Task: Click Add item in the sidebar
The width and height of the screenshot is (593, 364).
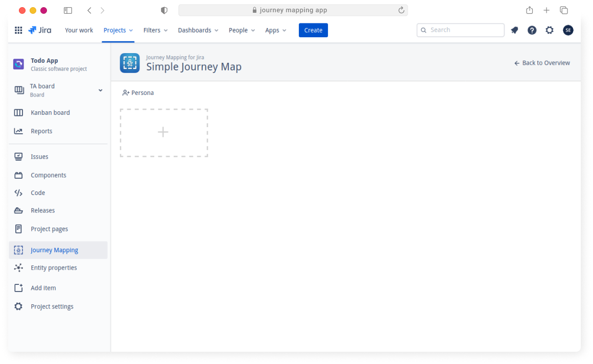Action: pyautogui.click(x=43, y=288)
